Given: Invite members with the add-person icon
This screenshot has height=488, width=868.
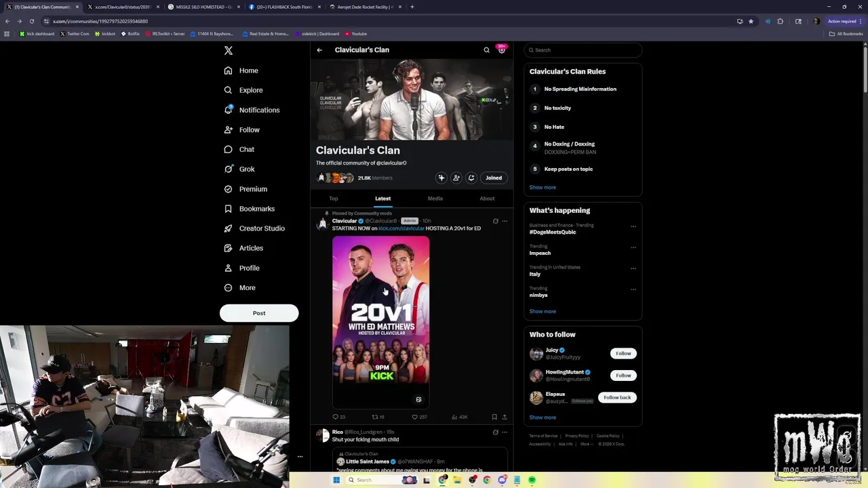Looking at the screenshot, I should 456,178.
